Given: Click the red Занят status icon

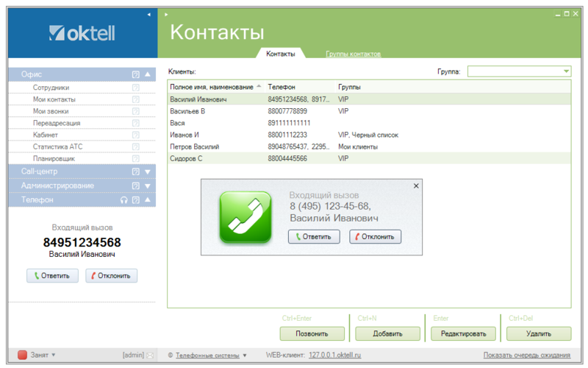Looking at the screenshot, I should point(22,355).
